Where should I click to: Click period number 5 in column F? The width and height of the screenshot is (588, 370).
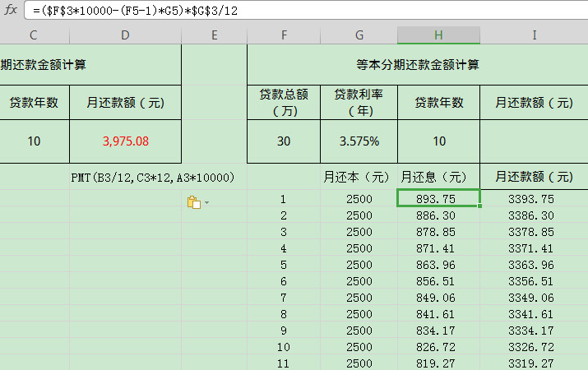[284, 265]
